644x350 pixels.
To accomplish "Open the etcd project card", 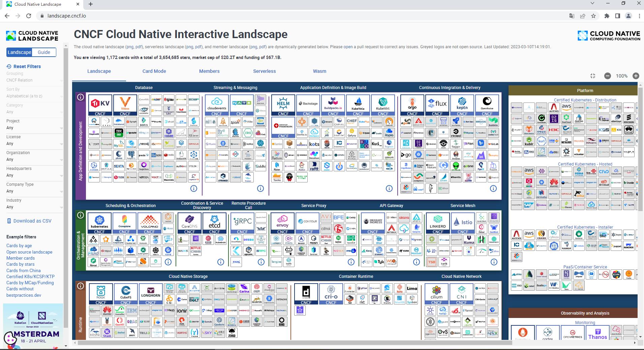I will tap(214, 223).
